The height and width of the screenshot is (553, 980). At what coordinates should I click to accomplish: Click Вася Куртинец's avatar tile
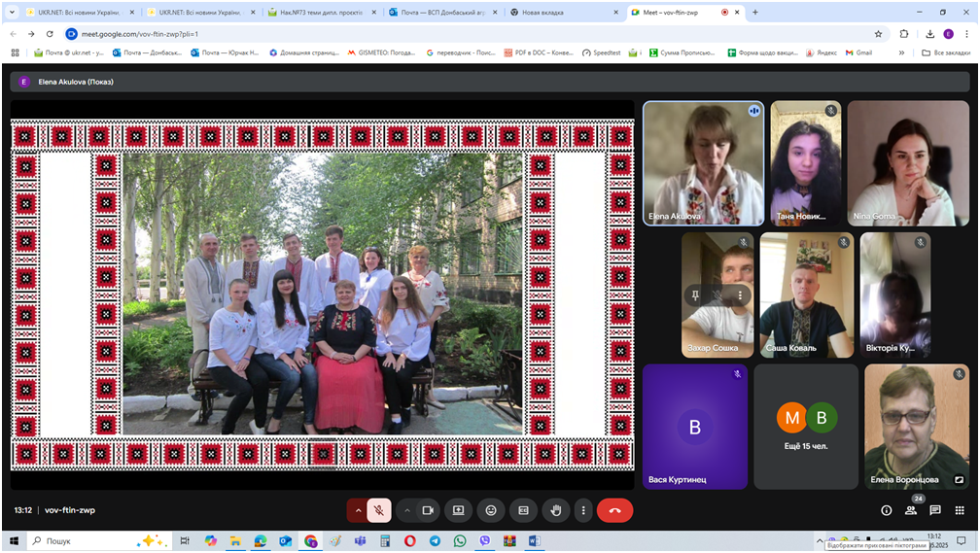[x=695, y=426]
